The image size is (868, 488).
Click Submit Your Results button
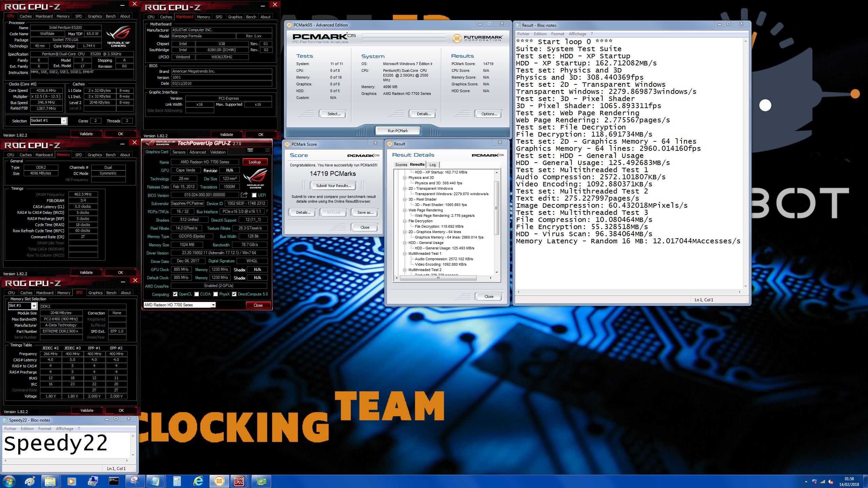pyautogui.click(x=333, y=186)
